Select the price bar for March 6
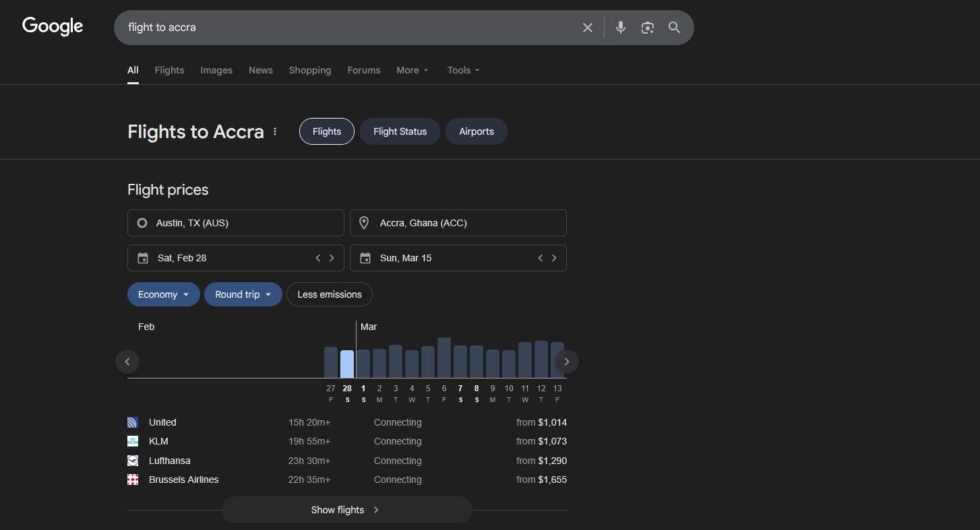Screen dimensions: 980x530 [444, 358]
